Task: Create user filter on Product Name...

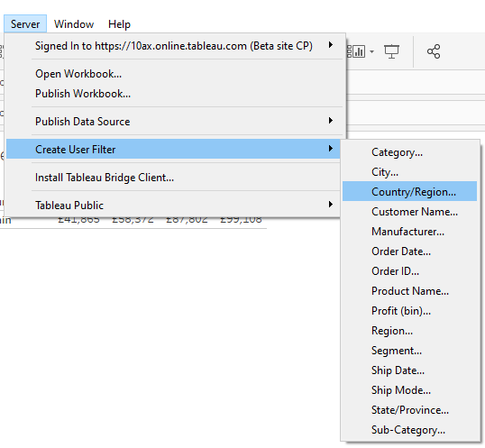Action: pos(409,290)
